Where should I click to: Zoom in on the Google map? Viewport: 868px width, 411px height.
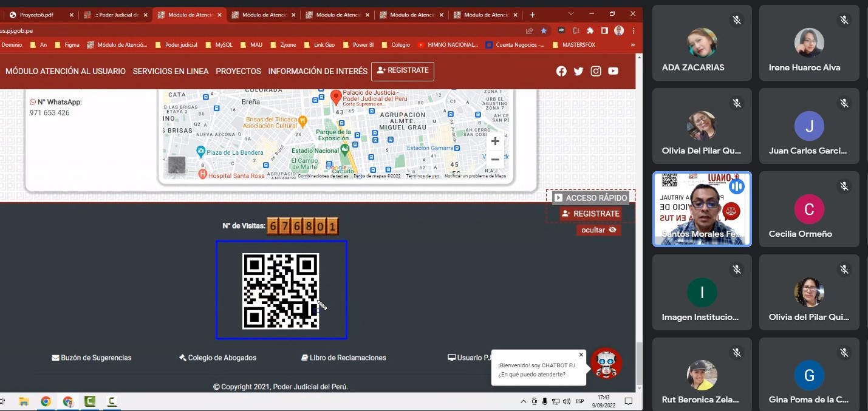(495, 141)
